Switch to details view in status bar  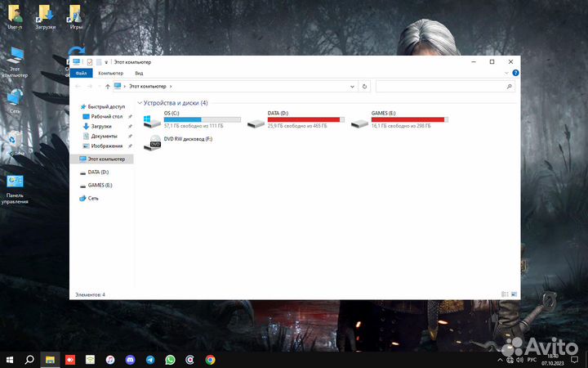[x=504, y=294]
